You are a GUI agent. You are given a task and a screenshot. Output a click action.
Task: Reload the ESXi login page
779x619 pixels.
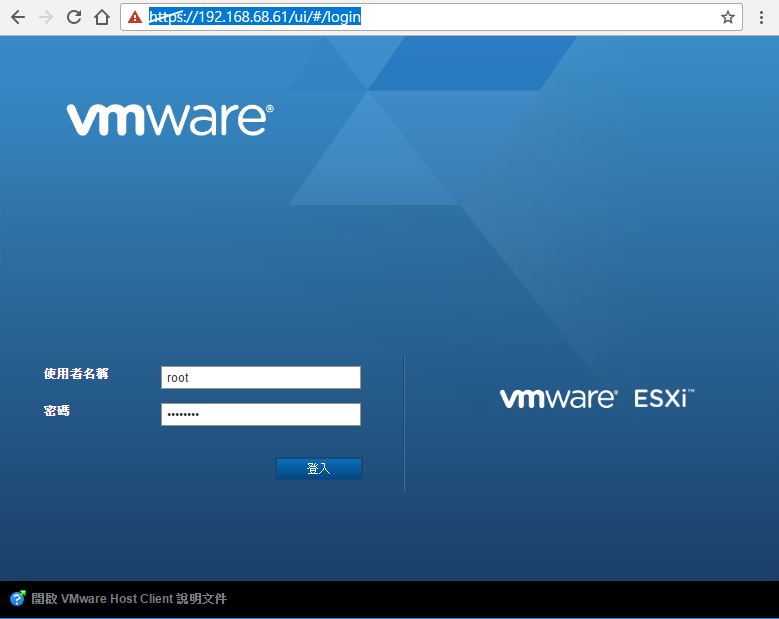74,17
